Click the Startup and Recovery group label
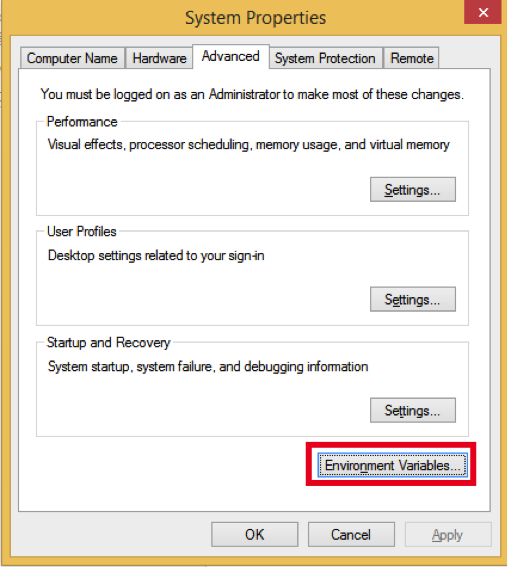The width and height of the screenshot is (508, 568). [x=109, y=342]
